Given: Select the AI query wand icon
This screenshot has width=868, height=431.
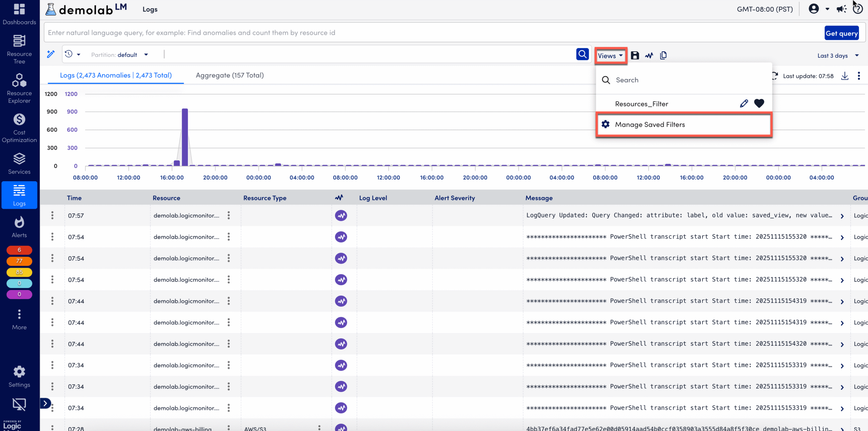Looking at the screenshot, I should pyautogui.click(x=51, y=54).
